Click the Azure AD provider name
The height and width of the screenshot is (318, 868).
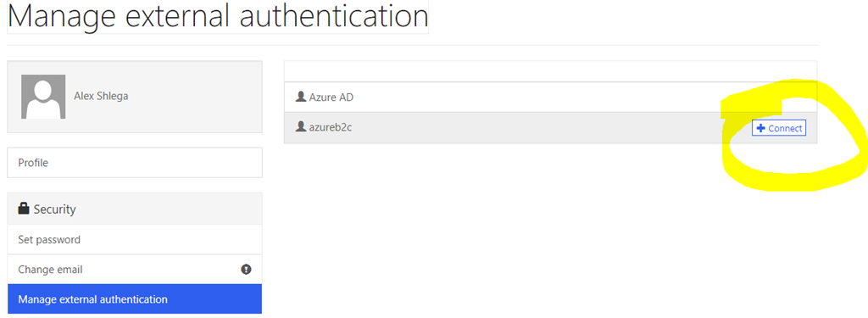coord(331,98)
